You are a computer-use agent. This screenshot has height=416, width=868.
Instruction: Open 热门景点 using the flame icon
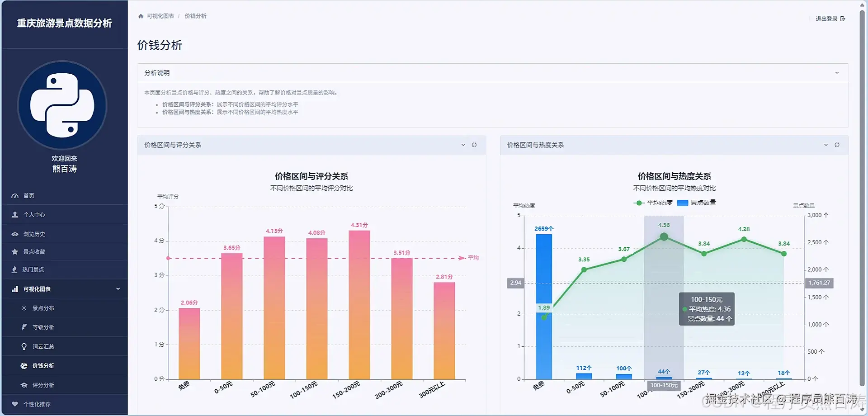[15, 269]
